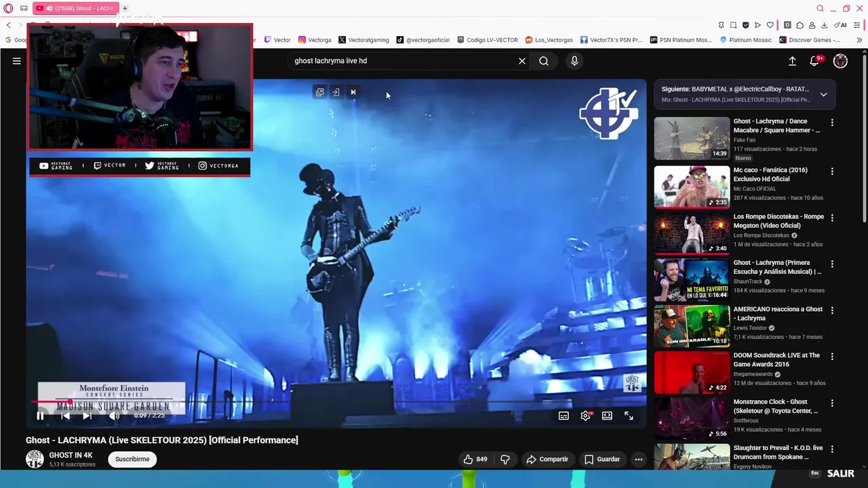Viewport: 868px width, 488px height.
Task: Open Vectorga Instagram bookmark
Action: (315, 40)
